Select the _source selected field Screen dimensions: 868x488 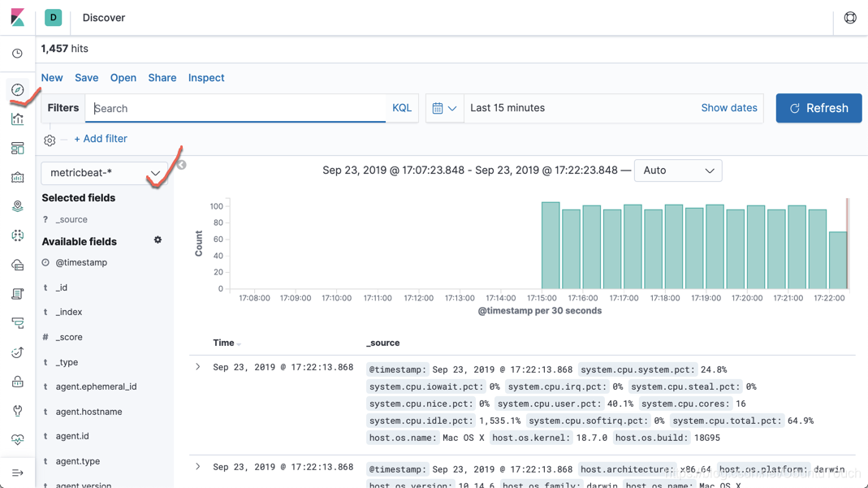coord(71,220)
